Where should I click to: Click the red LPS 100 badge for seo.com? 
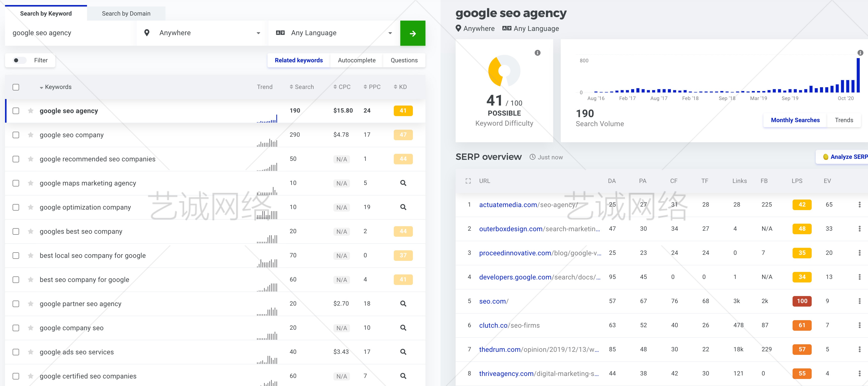tap(802, 301)
